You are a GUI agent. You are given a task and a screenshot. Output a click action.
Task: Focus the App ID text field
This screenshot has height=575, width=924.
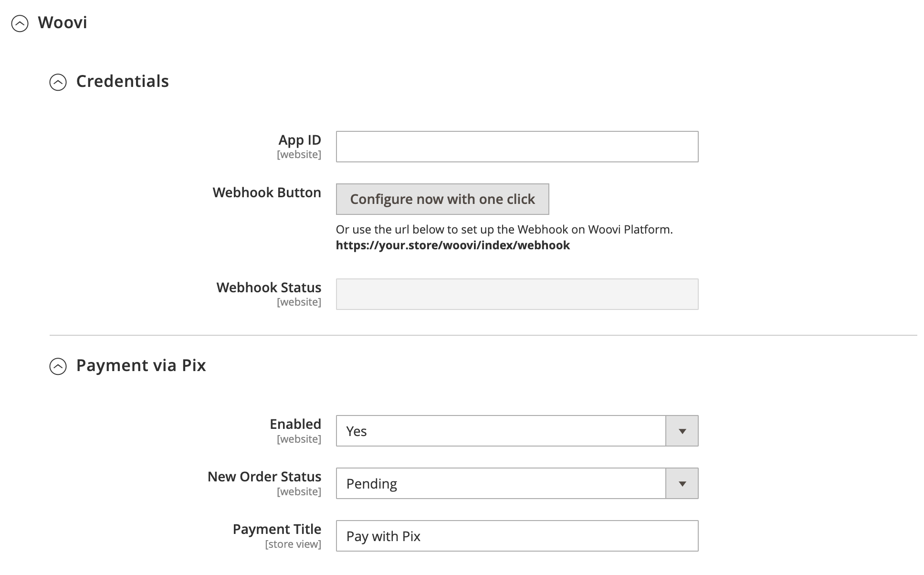click(517, 147)
